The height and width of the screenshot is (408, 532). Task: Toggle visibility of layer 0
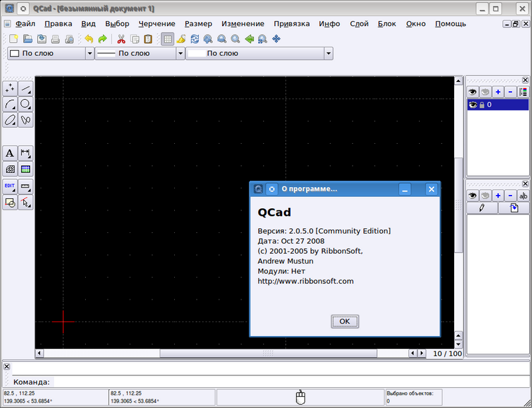(x=473, y=105)
